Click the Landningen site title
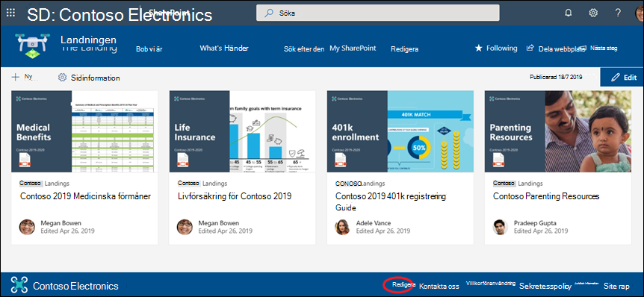The image size is (644, 297). point(88,40)
